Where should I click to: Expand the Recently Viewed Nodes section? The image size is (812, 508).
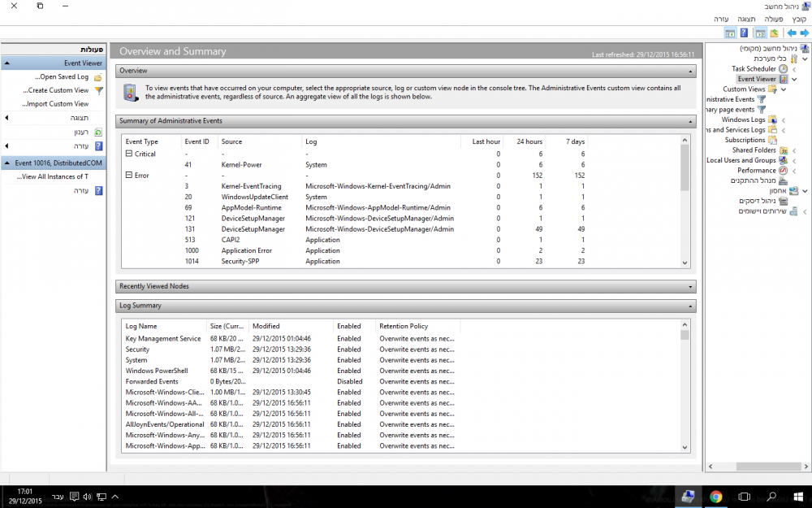[x=690, y=287]
